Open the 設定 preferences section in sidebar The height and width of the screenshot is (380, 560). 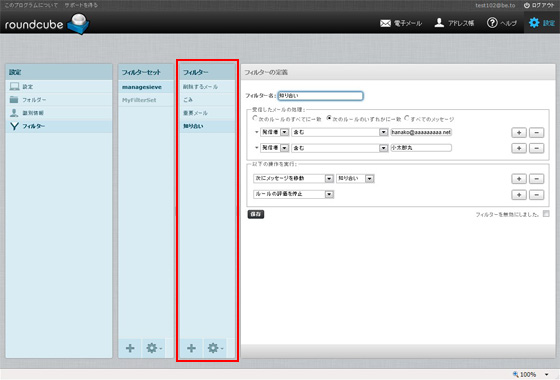[x=59, y=86]
